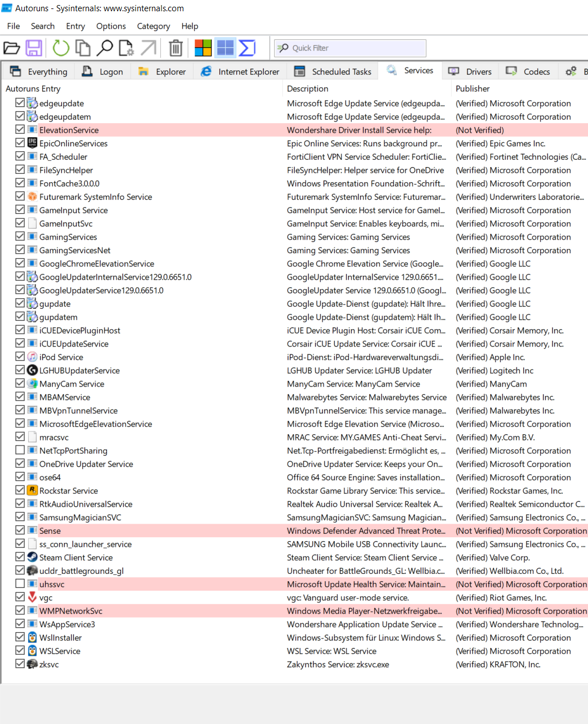588x724 pixels.
Task: Click the file properties gear icon
Action: 126,48
